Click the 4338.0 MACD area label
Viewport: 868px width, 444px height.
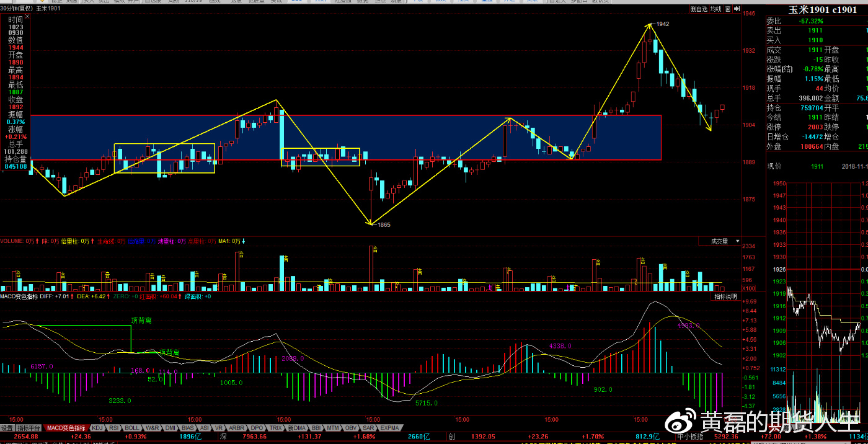tap(559, 345)
